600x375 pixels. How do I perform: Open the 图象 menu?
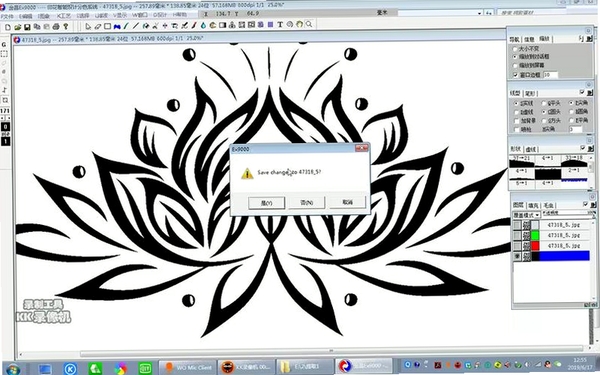tap(44, 16)
